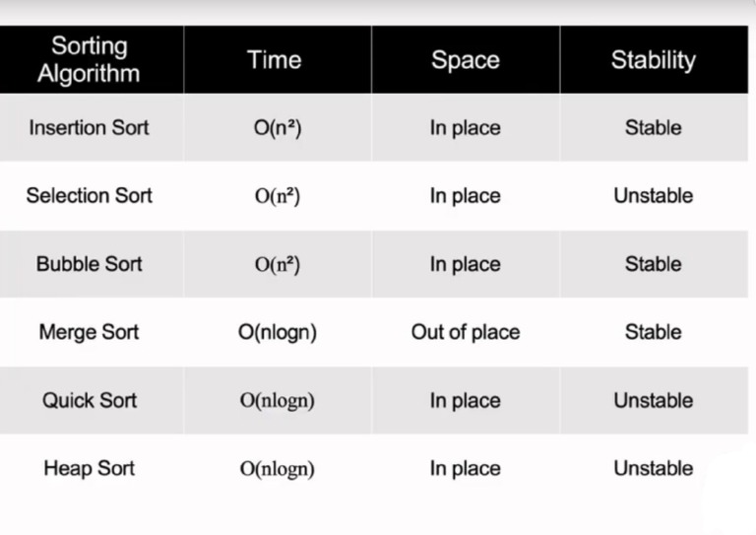
Task: Select the Space column header
Action: 466,59
